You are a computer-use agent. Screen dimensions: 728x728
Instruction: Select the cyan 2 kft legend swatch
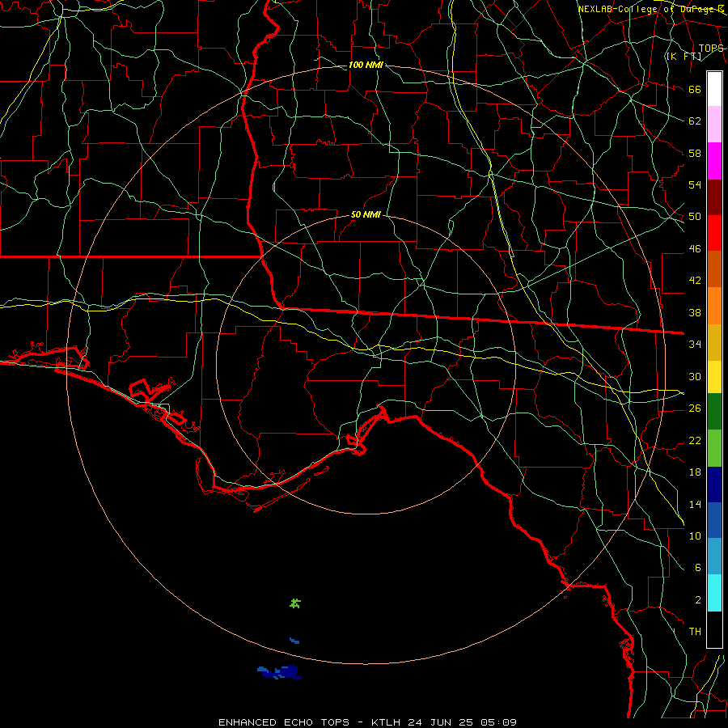coord(714,593)
